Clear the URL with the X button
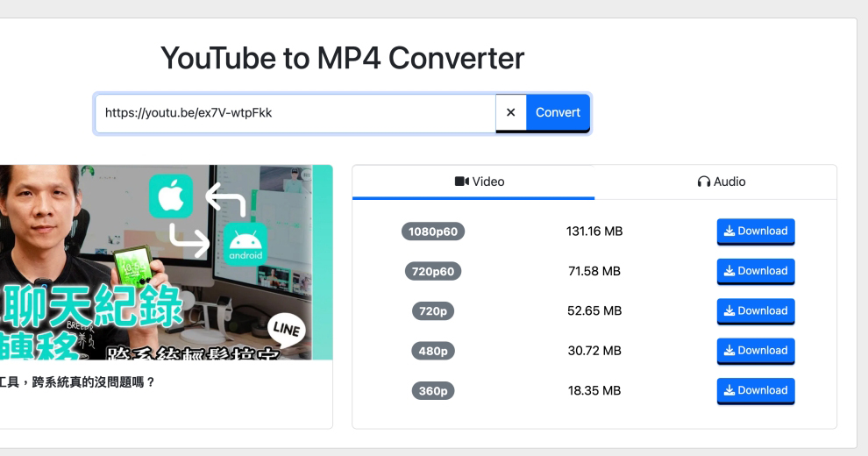Image resolution: width=868 pixels, height=456 pixels. pyautogui.click(x=510, y=113)
